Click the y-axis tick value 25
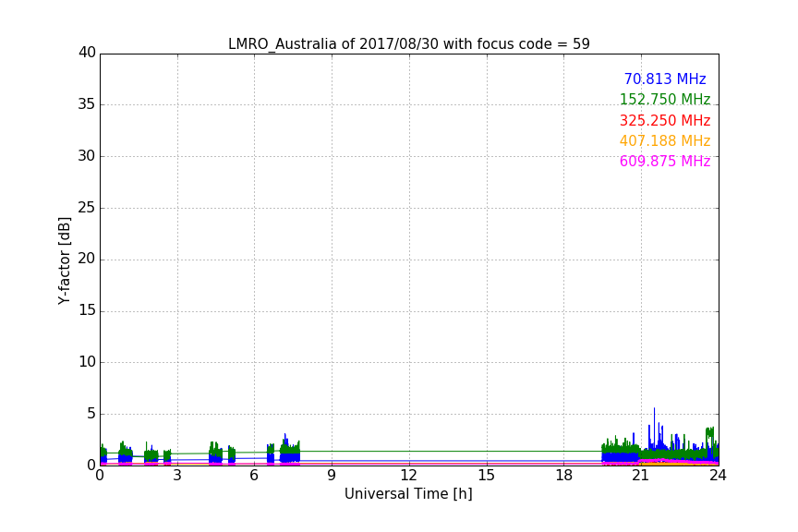 click(x=87, y=208)
